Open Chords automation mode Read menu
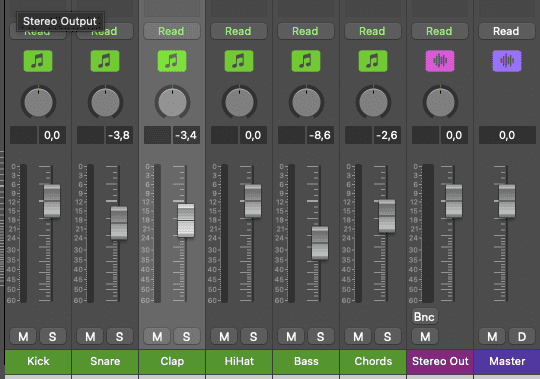The width and height of the screenshot is (540, 379). [x=373, y=31]
